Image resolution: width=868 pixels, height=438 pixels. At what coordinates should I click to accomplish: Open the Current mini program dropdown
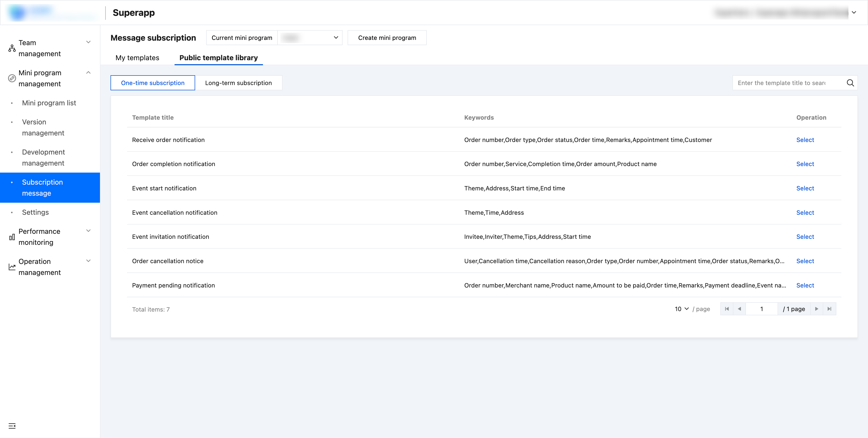[x=309, y=38]
